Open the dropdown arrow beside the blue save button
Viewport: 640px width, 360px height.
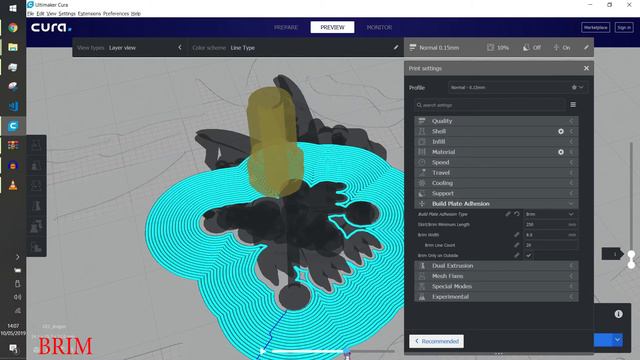[618, 340]
